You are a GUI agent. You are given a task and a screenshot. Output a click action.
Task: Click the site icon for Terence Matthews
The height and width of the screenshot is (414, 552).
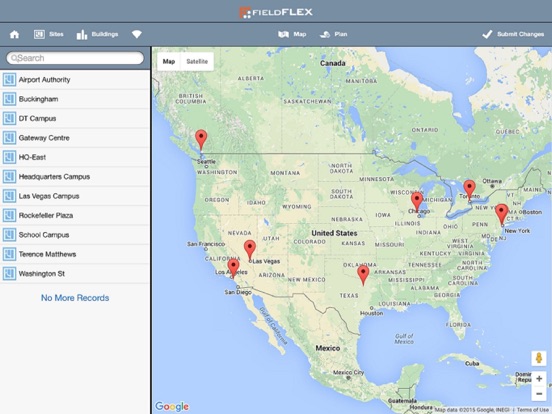(x=9, y=254)
